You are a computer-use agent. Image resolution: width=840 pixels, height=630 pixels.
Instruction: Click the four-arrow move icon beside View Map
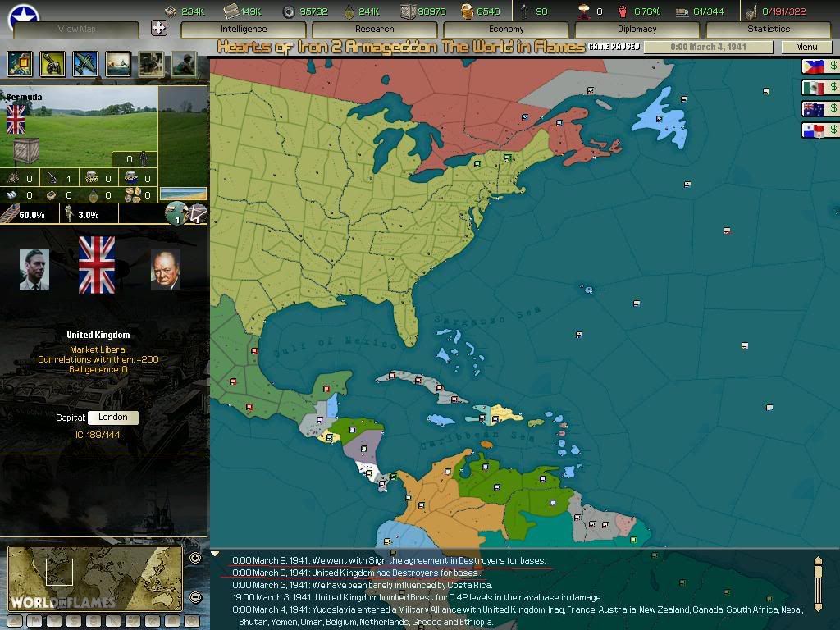pos(159,28)
